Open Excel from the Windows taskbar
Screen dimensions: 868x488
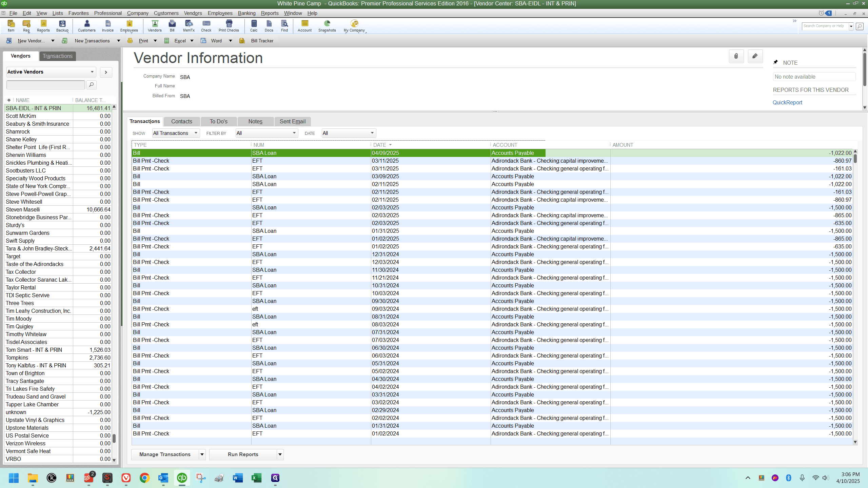256,478
